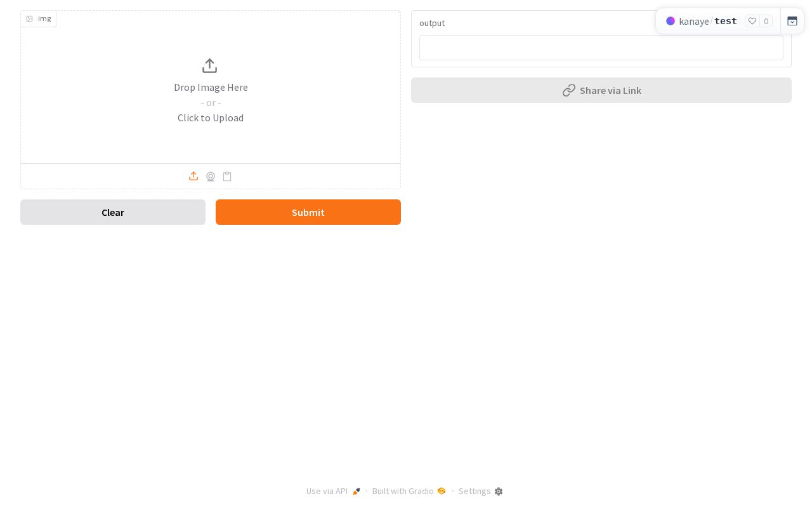Select the webcam source icon
This screenshot has width=812, height=508.
[x=211, y=177]
